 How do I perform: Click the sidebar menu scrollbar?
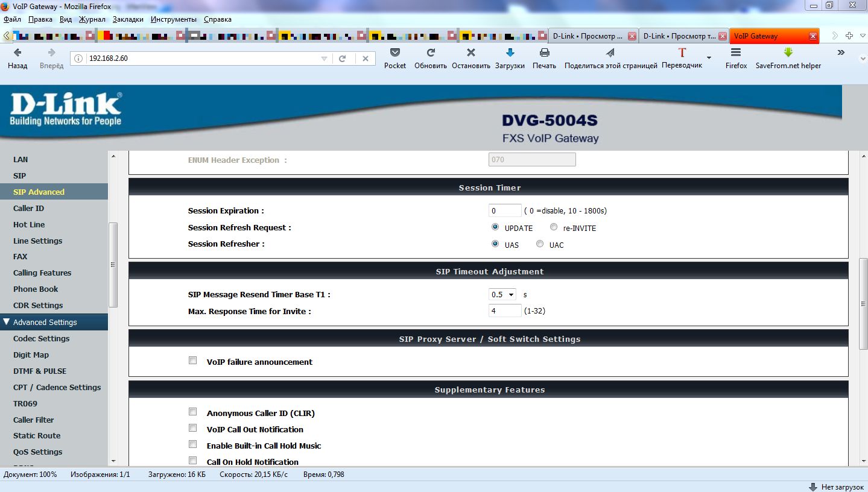[113, 265]
